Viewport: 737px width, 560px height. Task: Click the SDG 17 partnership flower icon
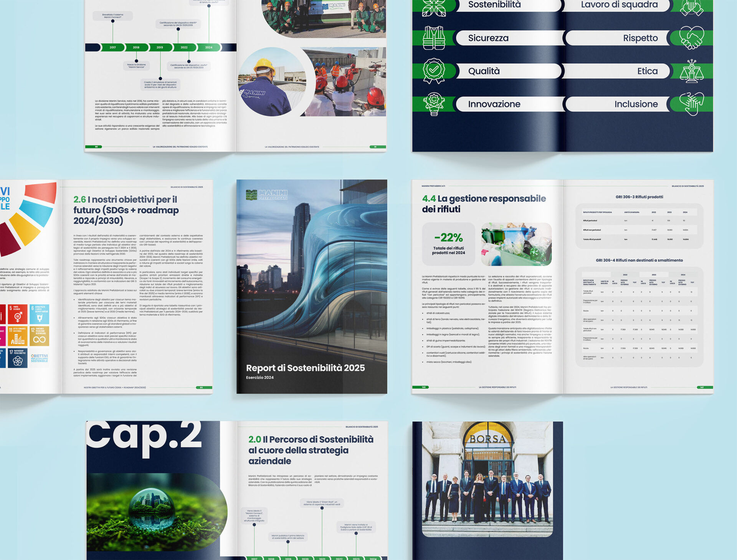point(18,358)
